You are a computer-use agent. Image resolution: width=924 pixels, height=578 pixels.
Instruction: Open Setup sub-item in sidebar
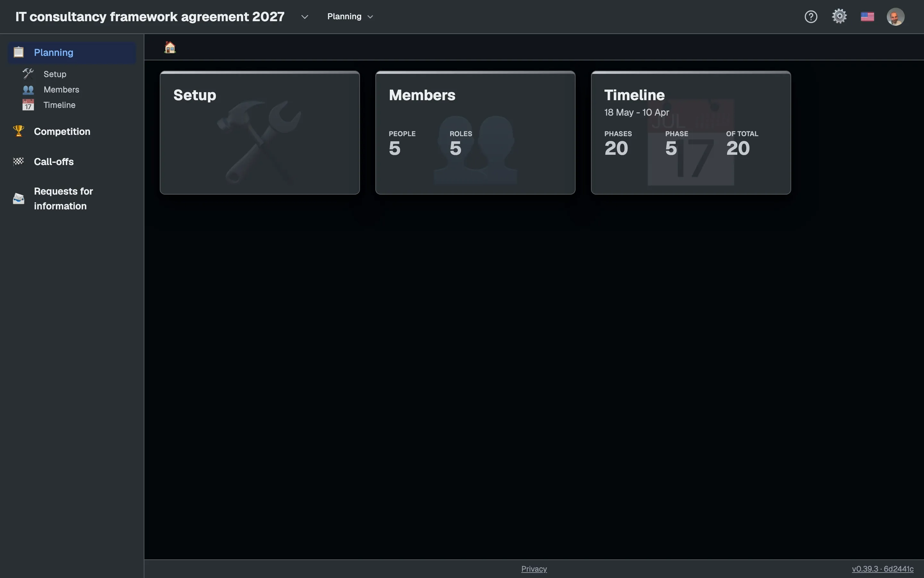pos(55,74)
